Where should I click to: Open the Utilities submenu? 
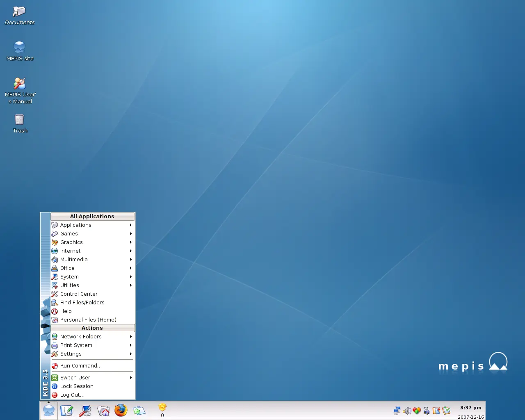[93, 285]
